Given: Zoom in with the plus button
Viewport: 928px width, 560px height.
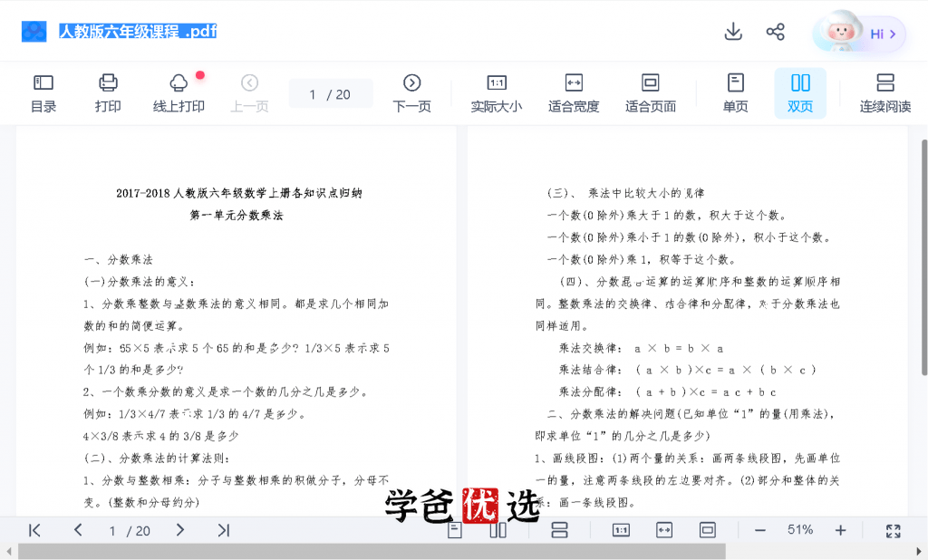Looking at the screenshot, I should tap(840, 530).
